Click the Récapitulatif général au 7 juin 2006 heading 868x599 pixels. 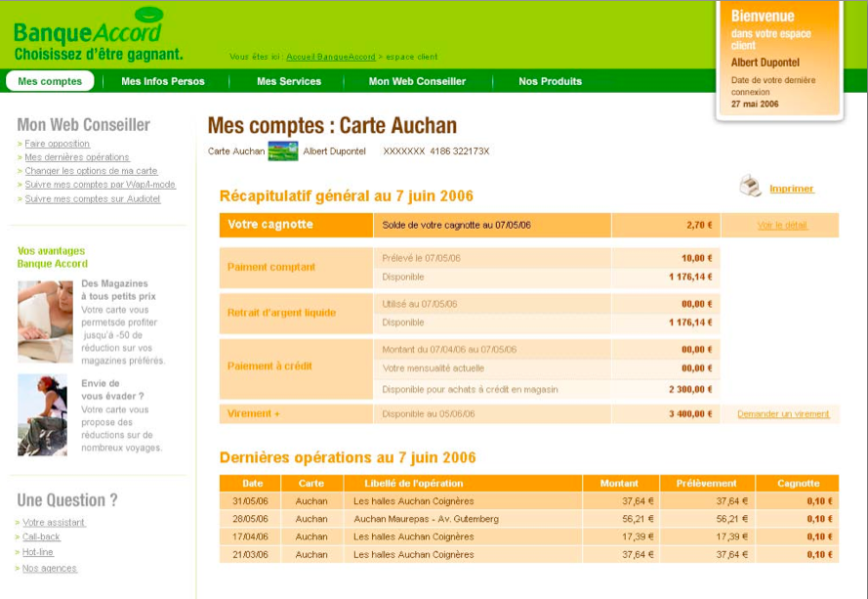[347, 196]
